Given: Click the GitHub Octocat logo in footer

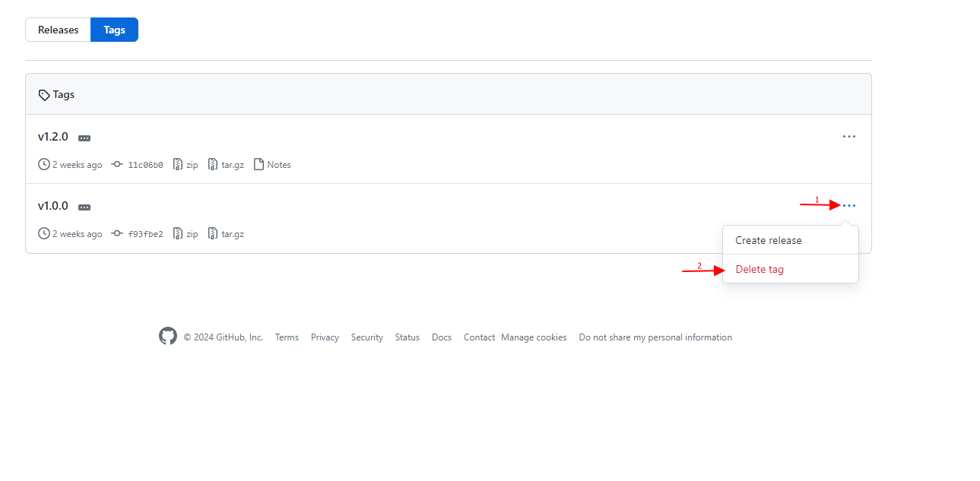Looking at the screenshot, I should click(168, 336).
